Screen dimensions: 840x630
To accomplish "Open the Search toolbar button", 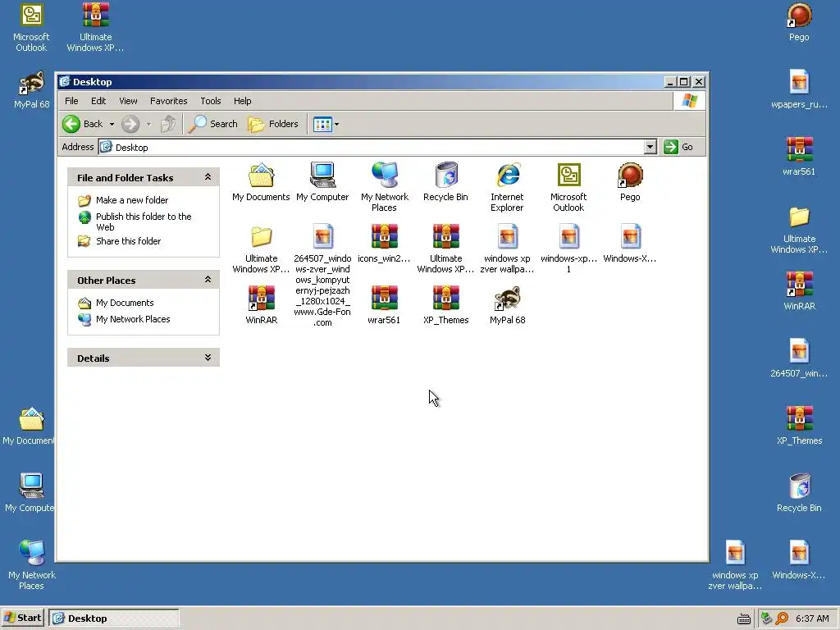I will click(212, 124).
